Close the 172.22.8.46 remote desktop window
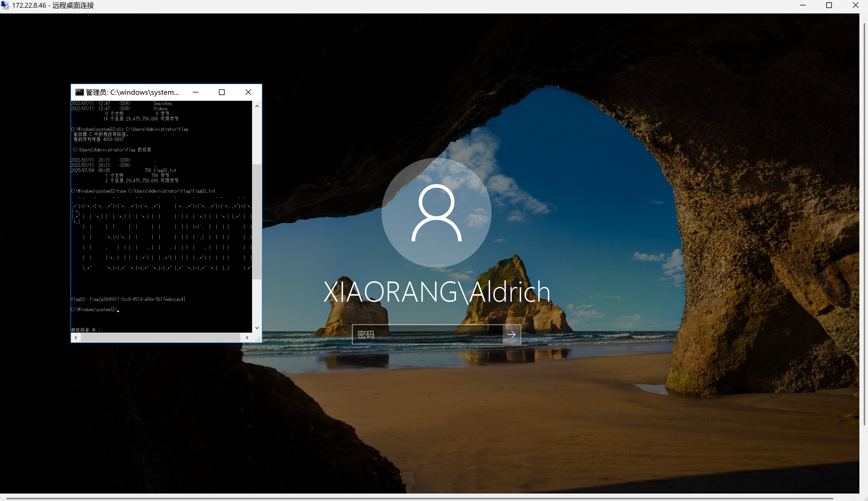Image resolution: width=868 pixels, height=501 pixels. tap(855, 5)
